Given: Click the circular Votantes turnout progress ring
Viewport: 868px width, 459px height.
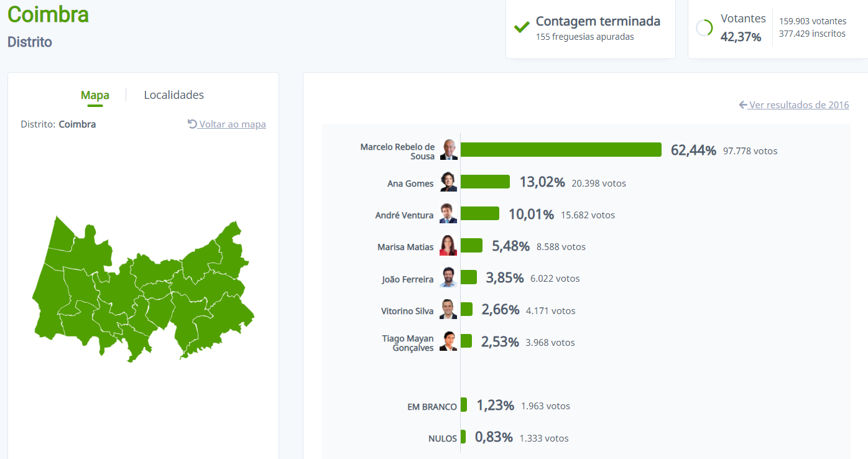Looking at the screenshot, I should tap(704, 28).
